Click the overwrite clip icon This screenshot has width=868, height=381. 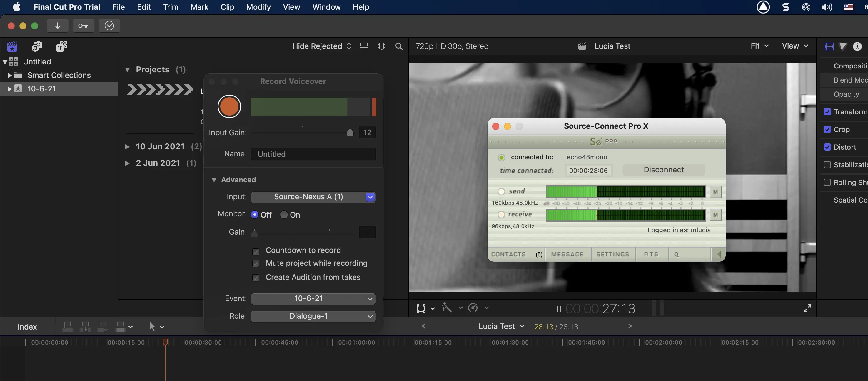pyautogui.click(x=120, y=326)
